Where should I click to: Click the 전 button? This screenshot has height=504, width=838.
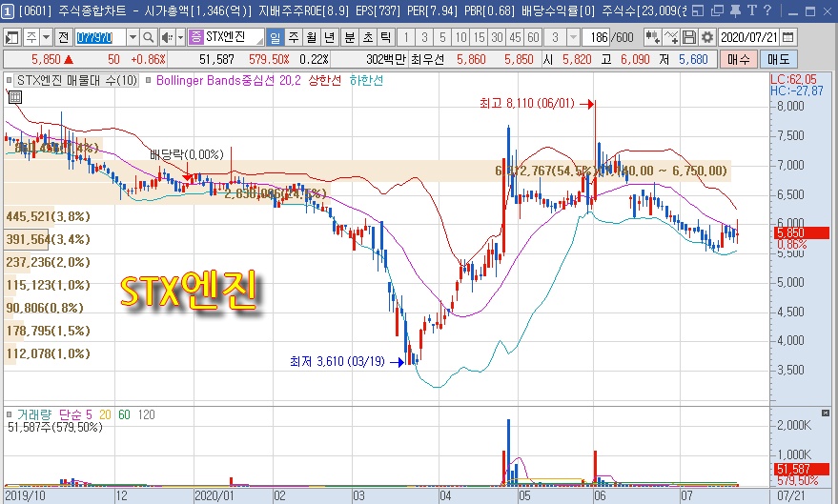click(x=64, y=37)
